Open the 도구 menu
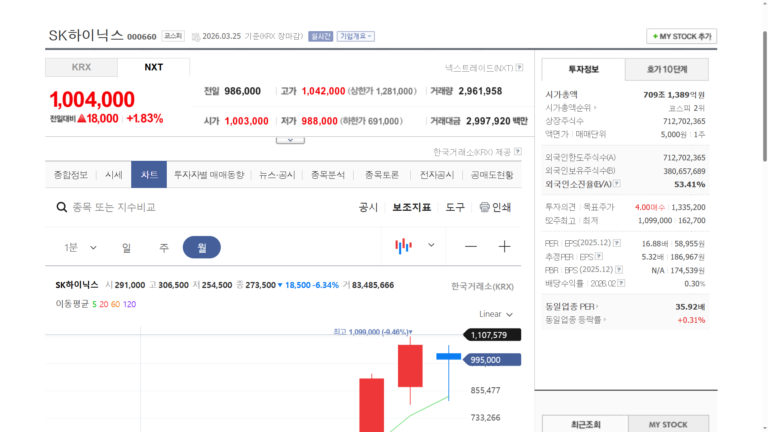 tap(455, 207)
